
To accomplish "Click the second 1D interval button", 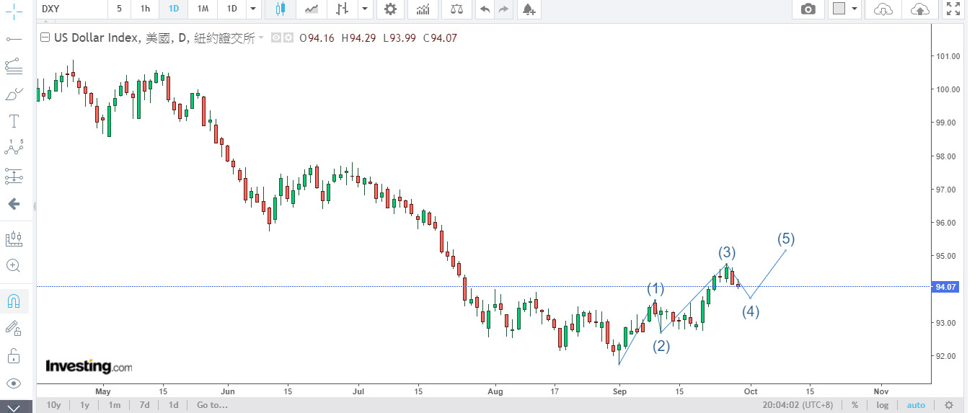I will [x=231, y=9].
